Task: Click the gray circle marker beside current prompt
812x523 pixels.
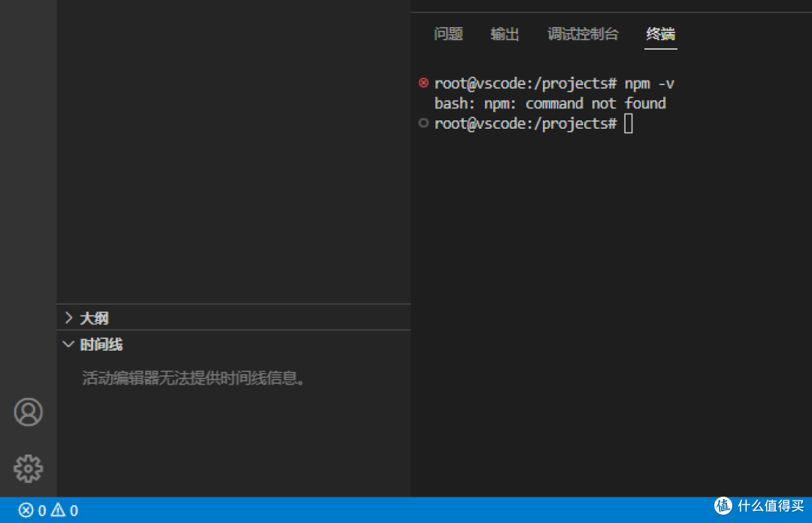Action: pyautogui.click(x=423, y=123)
